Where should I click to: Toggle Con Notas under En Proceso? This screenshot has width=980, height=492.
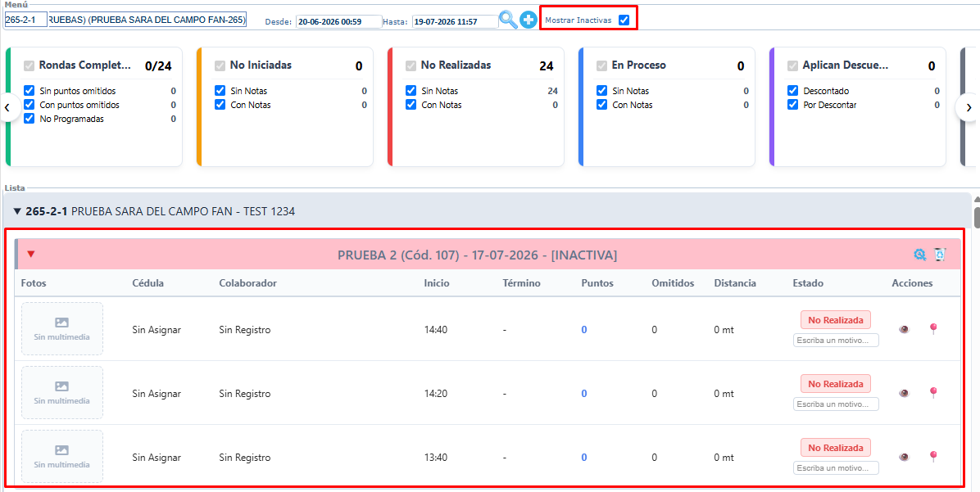(602, 105)
